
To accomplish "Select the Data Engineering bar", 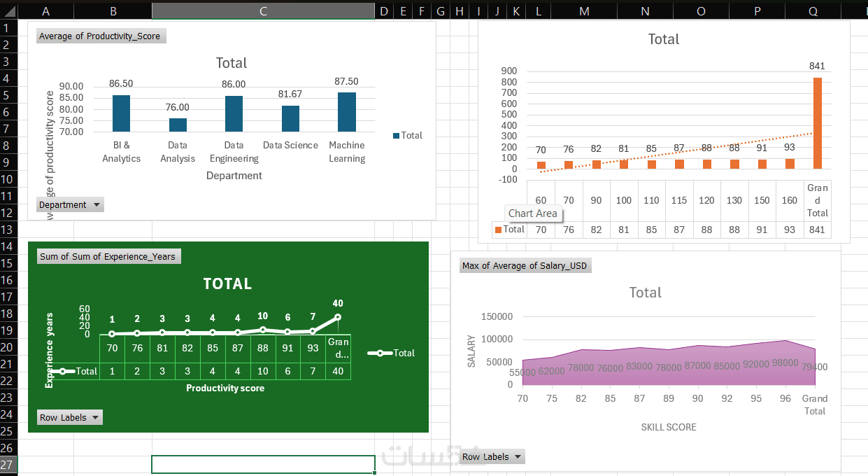I will (234, 114).
